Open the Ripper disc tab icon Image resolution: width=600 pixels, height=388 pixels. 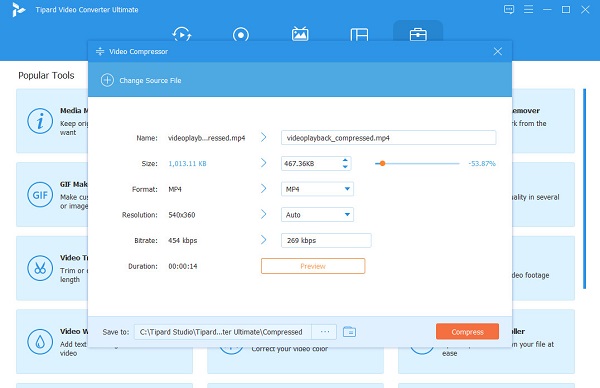point(241,35)
